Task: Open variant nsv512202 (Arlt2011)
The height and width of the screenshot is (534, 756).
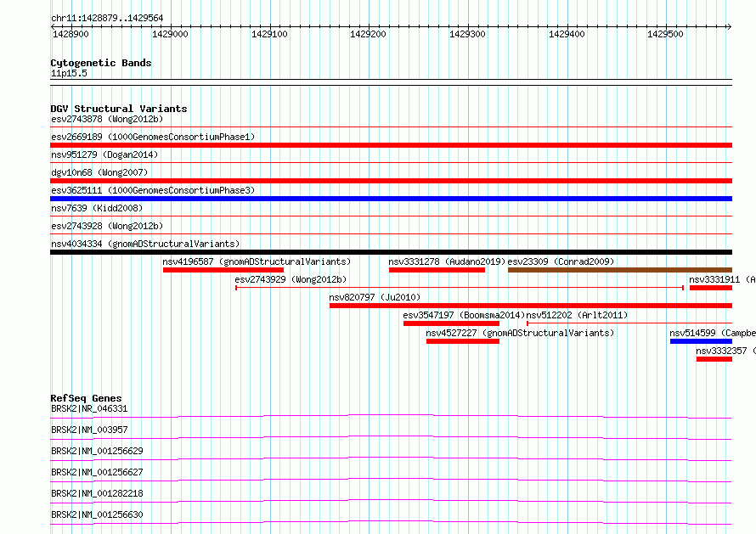Action: tap(577, 315)
